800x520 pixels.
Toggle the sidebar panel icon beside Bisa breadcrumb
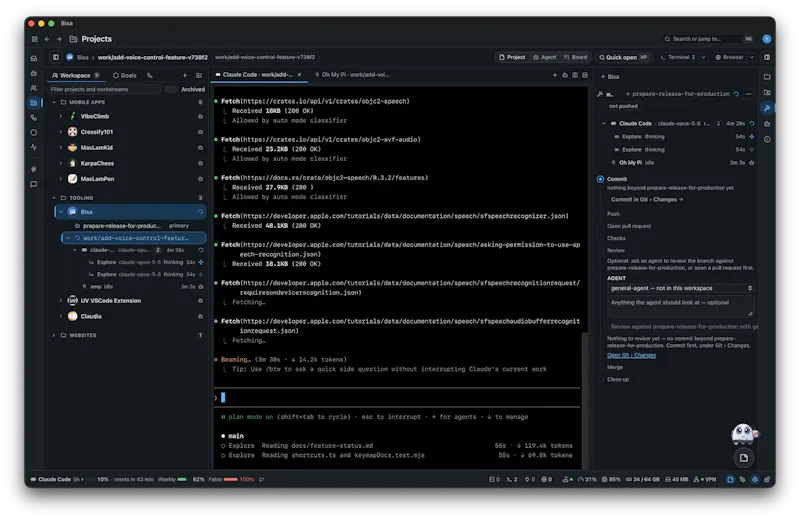click(x=56, y=57)
